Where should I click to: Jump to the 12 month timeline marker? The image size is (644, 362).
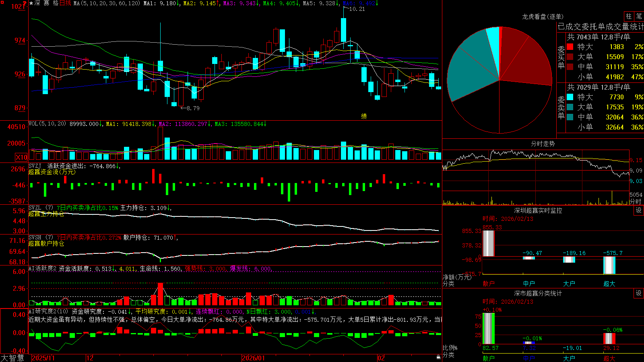point(90,358)
